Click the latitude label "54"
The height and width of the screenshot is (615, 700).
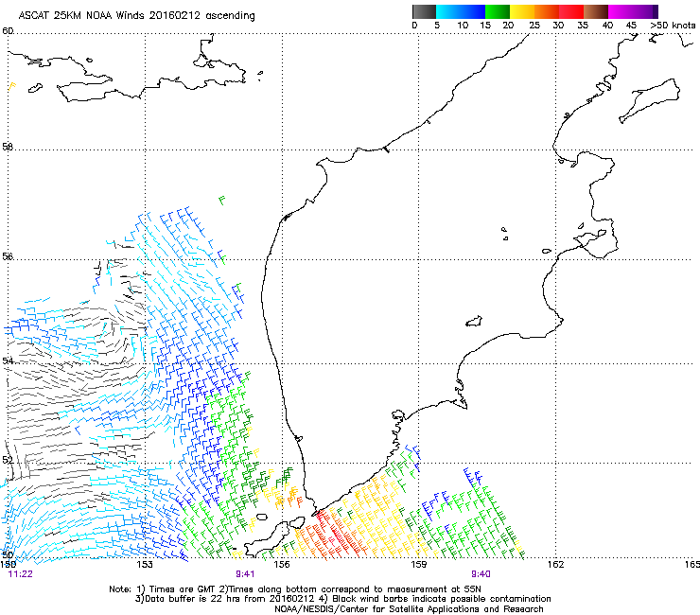point(8,360)
